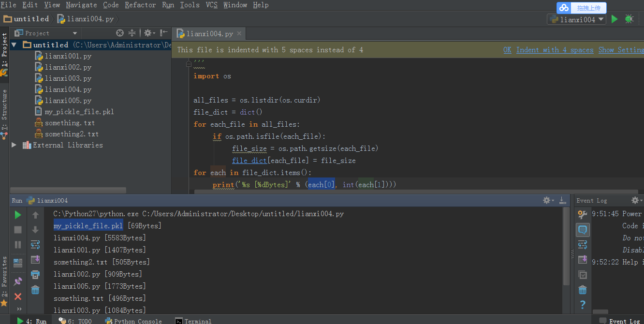This screenshot has height=324, width=644.
Task: Click OK in the indentation warning
Action: point(507,50)
